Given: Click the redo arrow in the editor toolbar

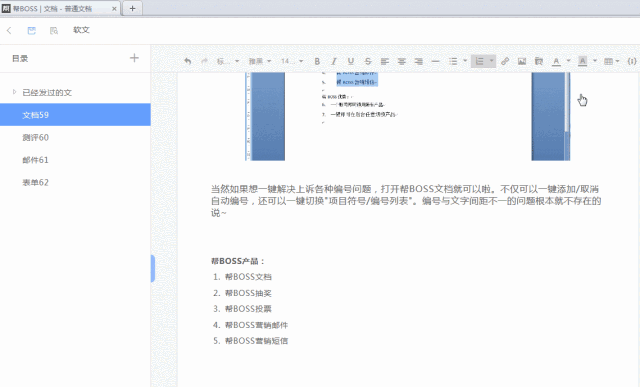Looking at the screenshot, I should [x=204, y=61].
